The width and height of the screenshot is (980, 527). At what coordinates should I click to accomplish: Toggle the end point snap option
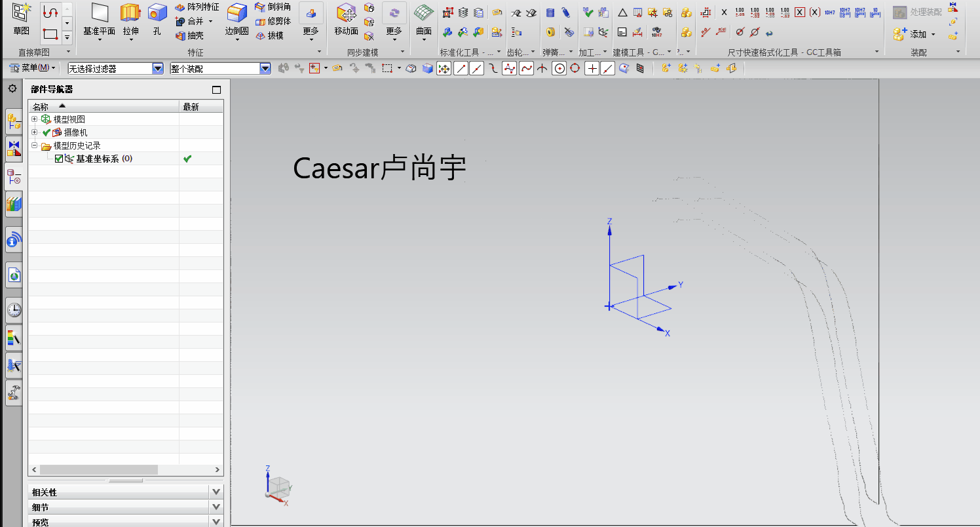(461, 68)
